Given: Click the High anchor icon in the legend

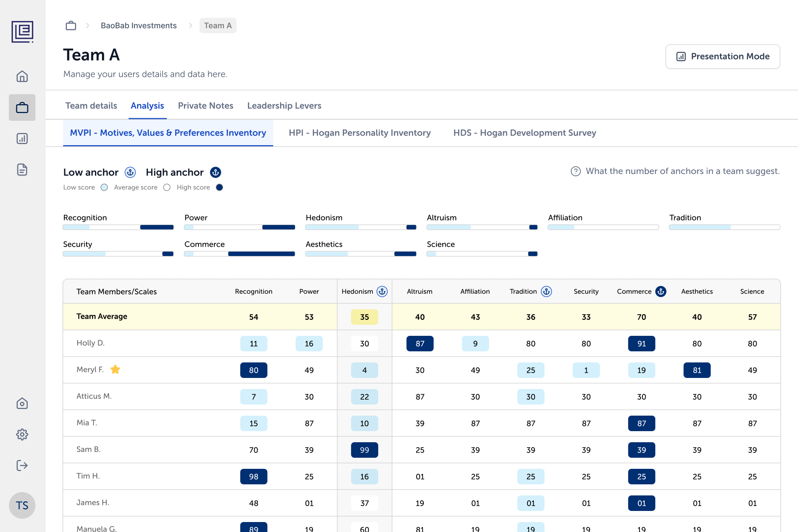Looking at the screenshot, I should coord(215,172).
